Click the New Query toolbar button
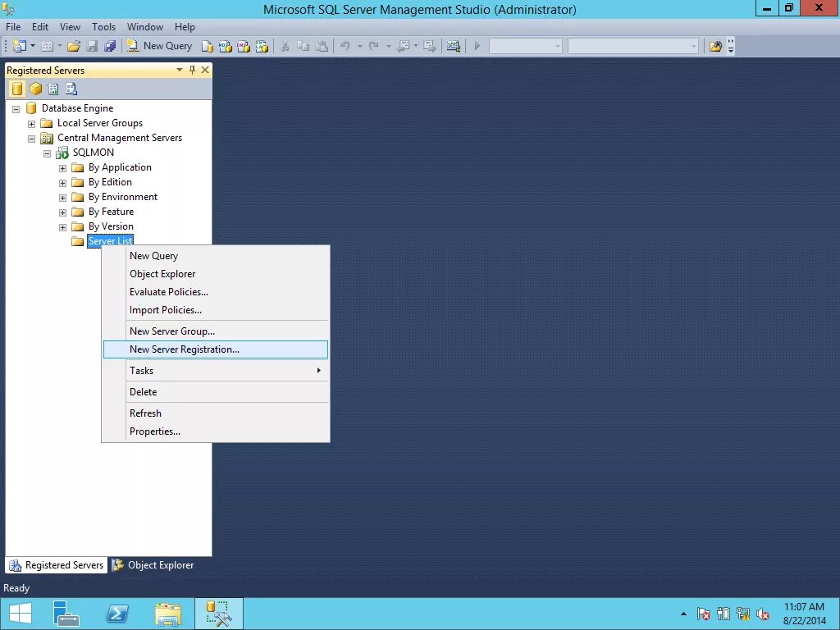This screenshot has width=840, height=630. pos(160,46)
